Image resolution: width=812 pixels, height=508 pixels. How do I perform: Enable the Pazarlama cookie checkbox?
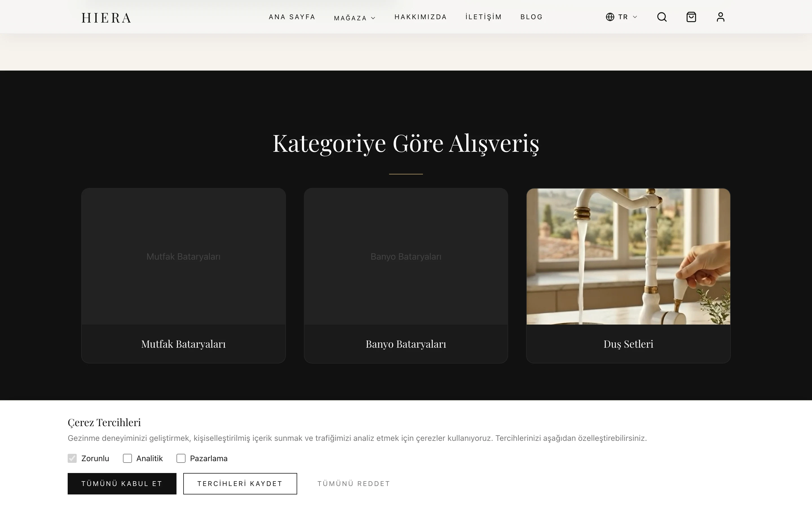click(181, 458)
